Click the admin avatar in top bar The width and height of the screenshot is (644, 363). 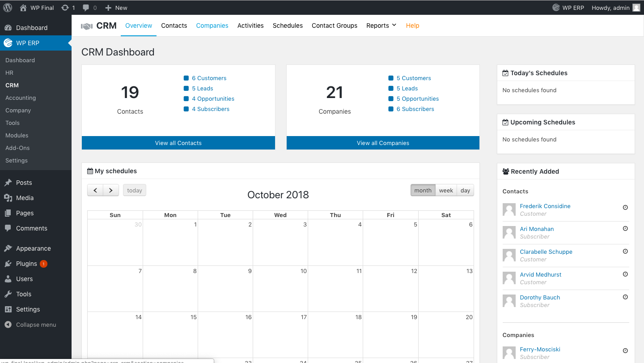[x=636, y=8]
